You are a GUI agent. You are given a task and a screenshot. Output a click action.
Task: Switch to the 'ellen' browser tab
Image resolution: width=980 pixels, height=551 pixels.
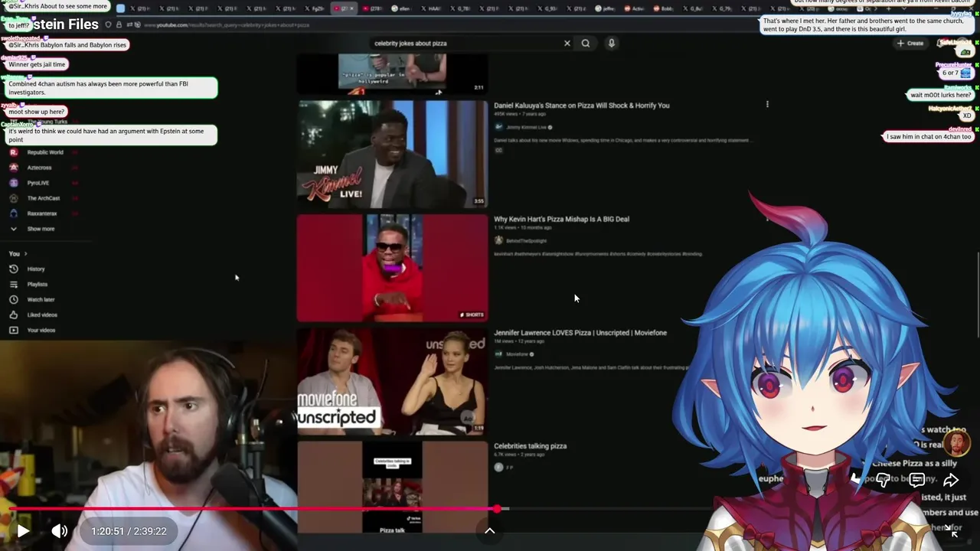(400, 8)
